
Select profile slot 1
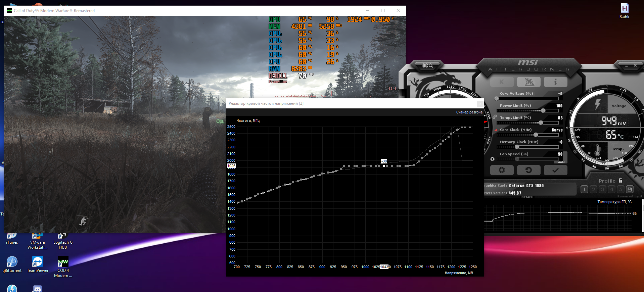click(584, 189)
